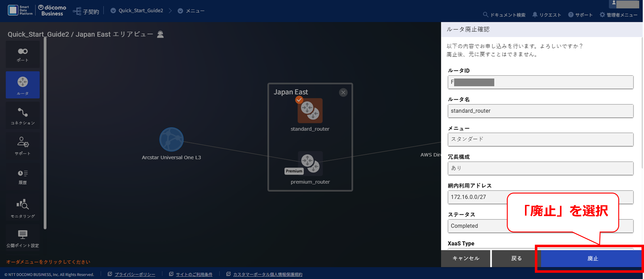Open the カスタマーポータル個人情報保護規約 link
Viewport: 644px width, 279px height.
pyautogui.click(x=267, y=275)
